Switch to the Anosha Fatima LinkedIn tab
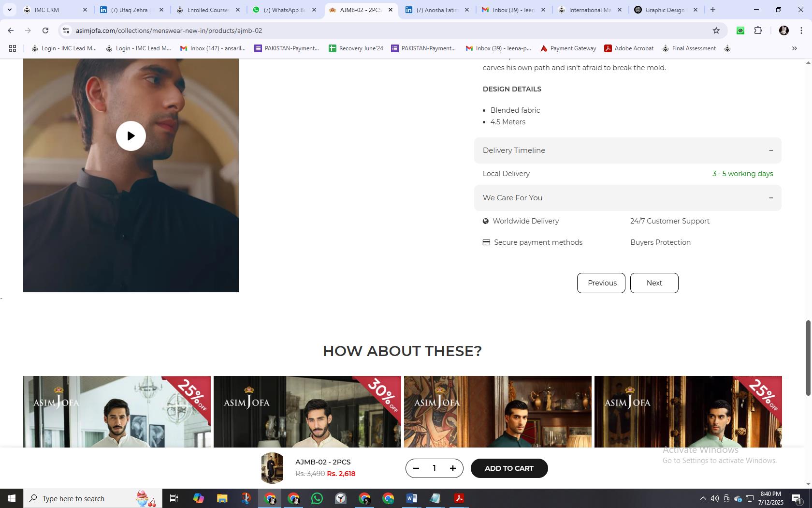Screen dimensions: 812x508 pyautogui.click(x=437, y=10)
